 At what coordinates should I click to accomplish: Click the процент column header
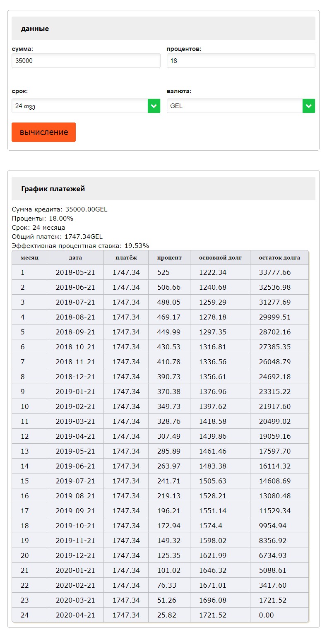(x=169, y=257)
